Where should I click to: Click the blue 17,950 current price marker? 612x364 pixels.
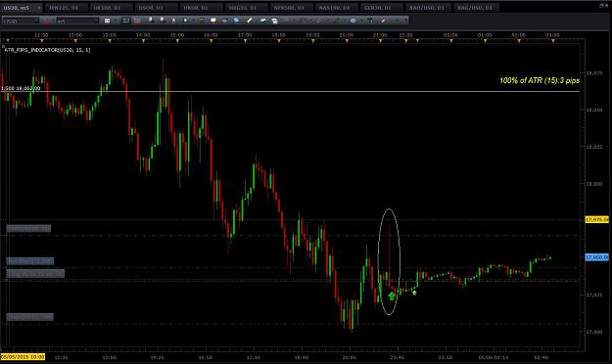coord(596,257)
